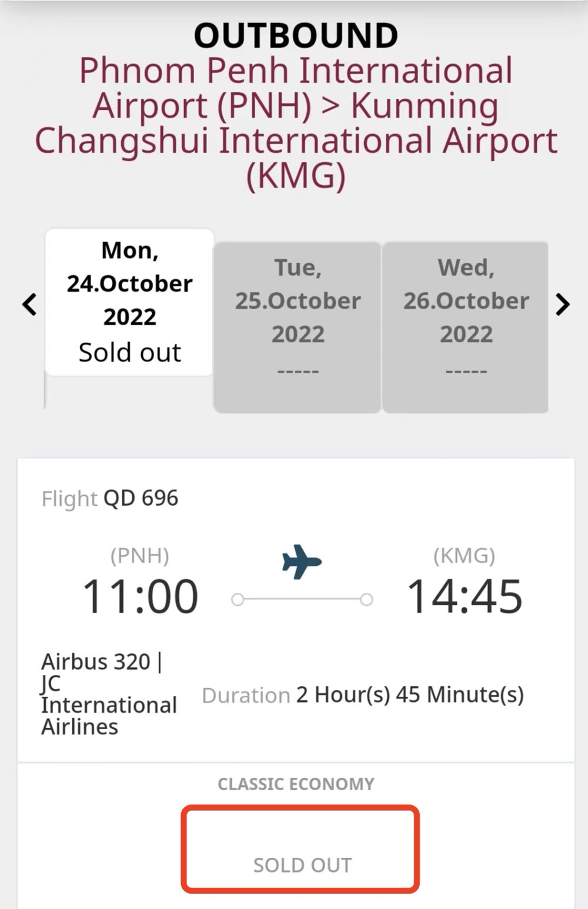Click the OUTBOUND heading
Viewport: 588px width, 909px height.
(x=296, y=35)
